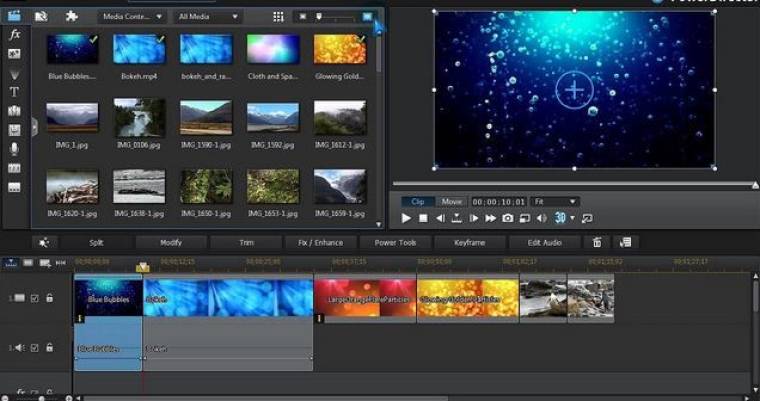Open the Voice-Over microphone icon
The width and height of the screenshot is (760, 401).
tap(15, 149)
